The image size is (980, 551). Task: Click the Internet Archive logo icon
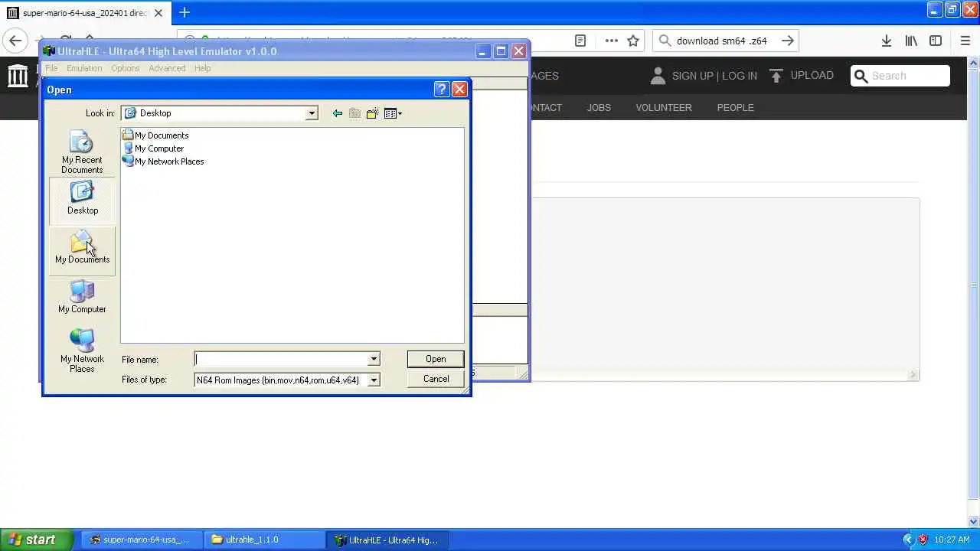pyautogui.click(x=18, y=75)
